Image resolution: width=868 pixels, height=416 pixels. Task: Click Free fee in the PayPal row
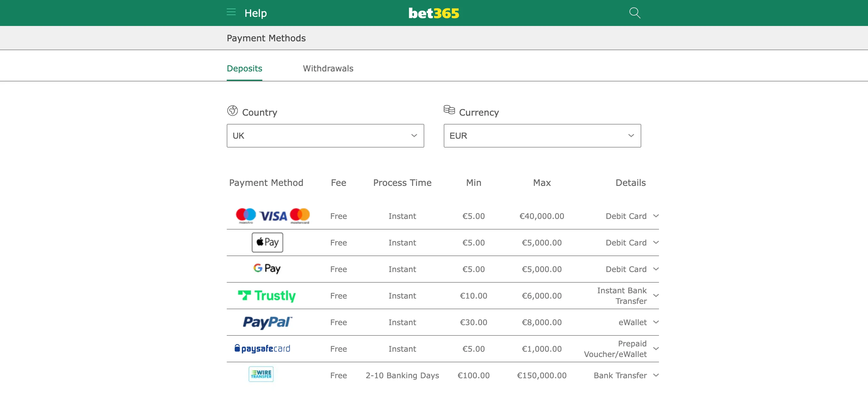pos(338,322)
